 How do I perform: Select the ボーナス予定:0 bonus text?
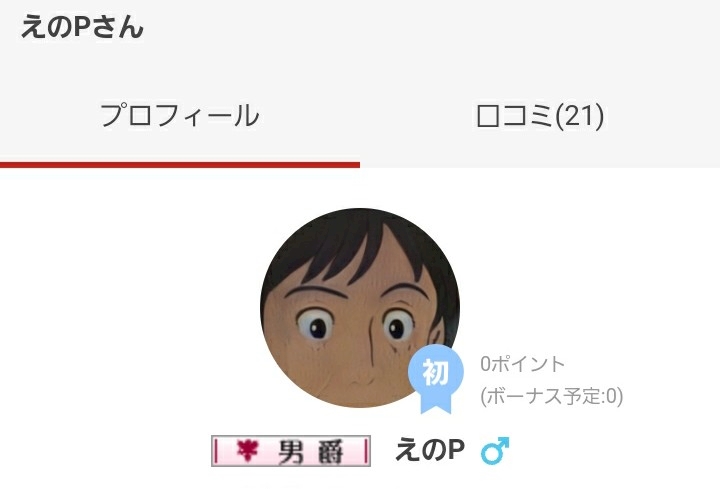tap(551, 396)
